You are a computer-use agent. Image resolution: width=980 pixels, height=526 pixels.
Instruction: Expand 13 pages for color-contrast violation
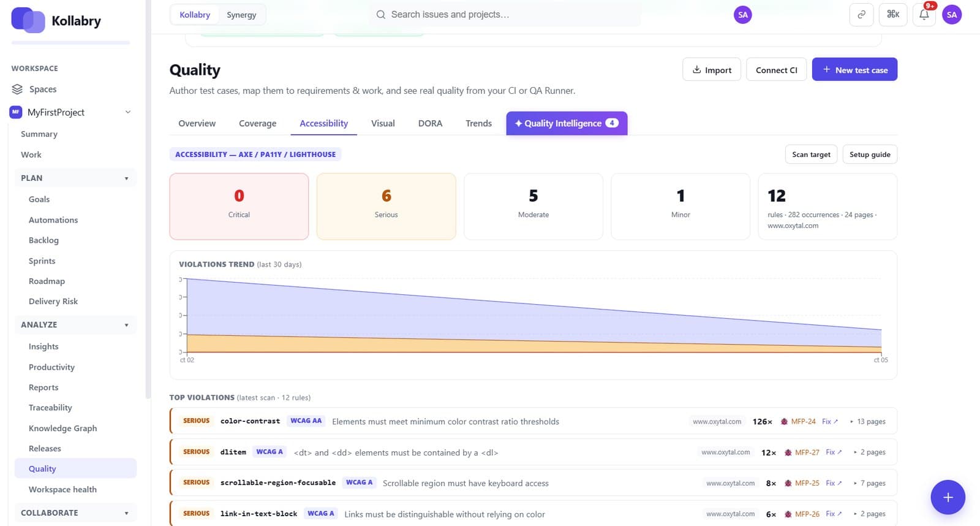(x=868, y=422)
